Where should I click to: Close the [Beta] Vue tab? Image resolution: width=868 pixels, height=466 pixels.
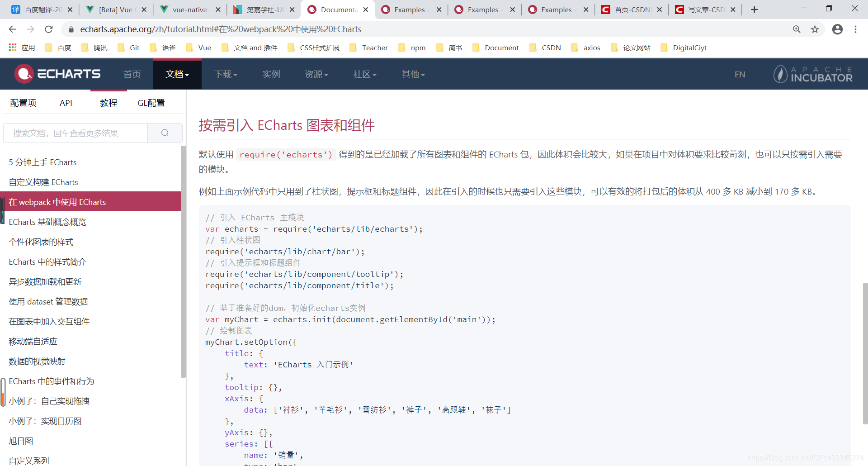(x=144, y=10)
